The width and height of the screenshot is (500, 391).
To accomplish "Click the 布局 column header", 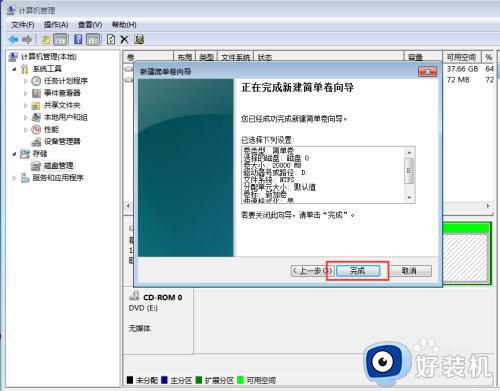I will point(185,57).
